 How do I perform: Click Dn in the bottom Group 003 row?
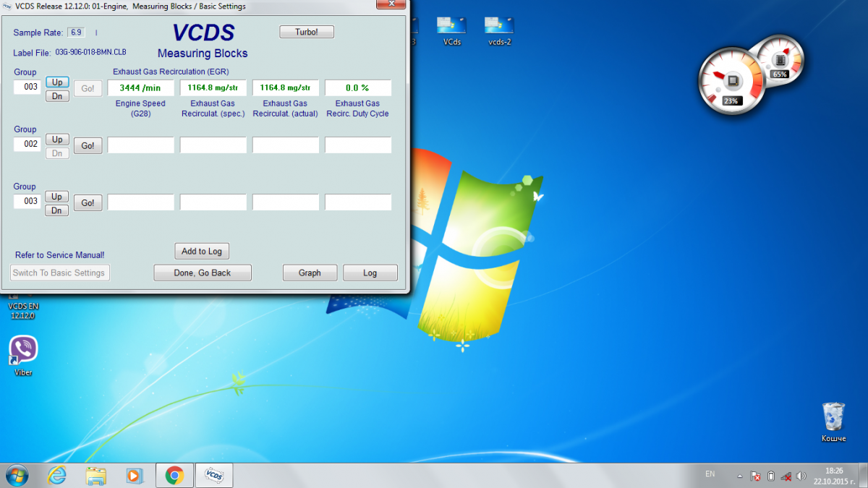point(57,210)
